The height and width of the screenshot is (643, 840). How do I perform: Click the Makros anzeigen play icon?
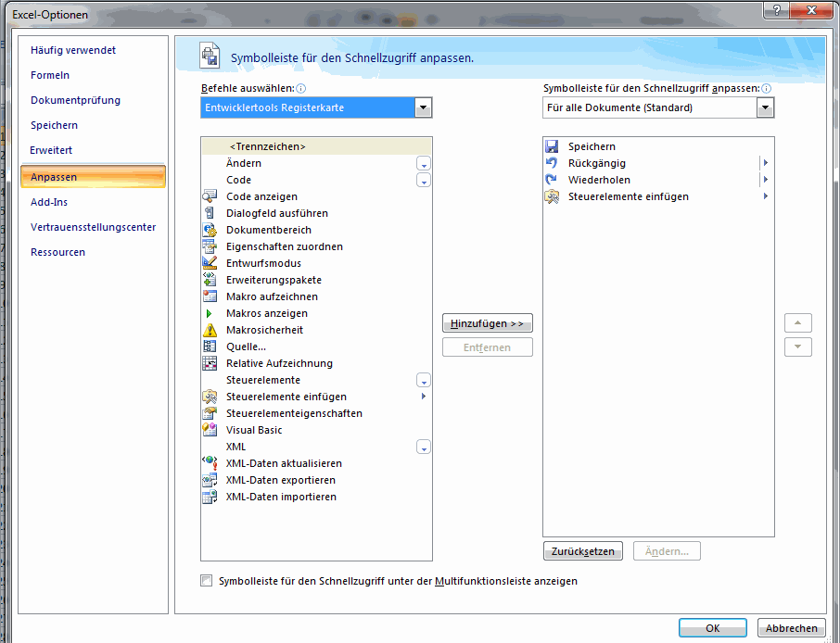tap(210, 313)
